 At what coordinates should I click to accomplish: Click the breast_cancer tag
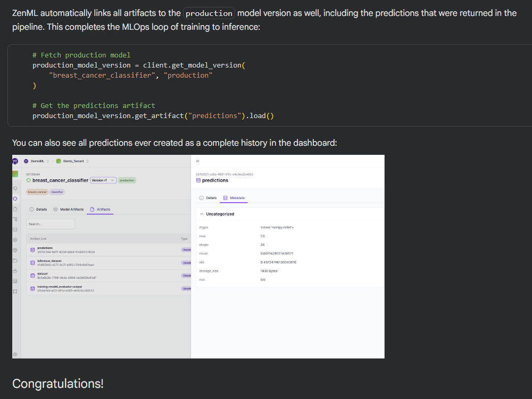click(x=37, y=192)
